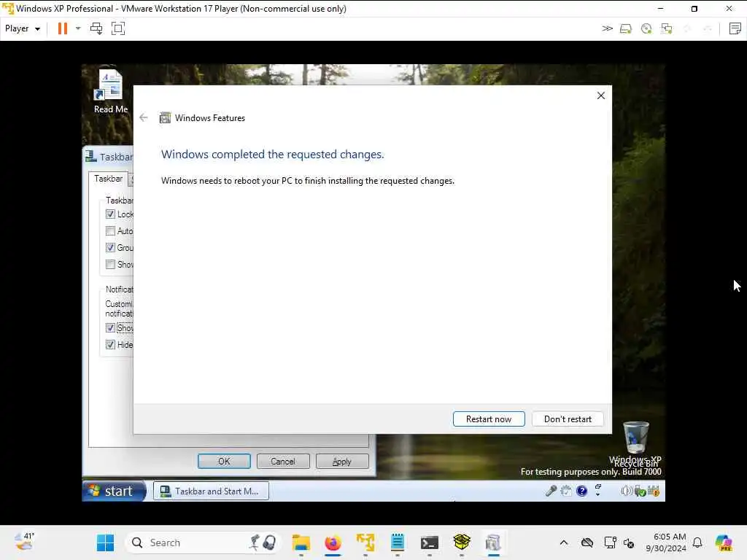
Task: Click the hard disk device icon
Action: pos(625,29)
